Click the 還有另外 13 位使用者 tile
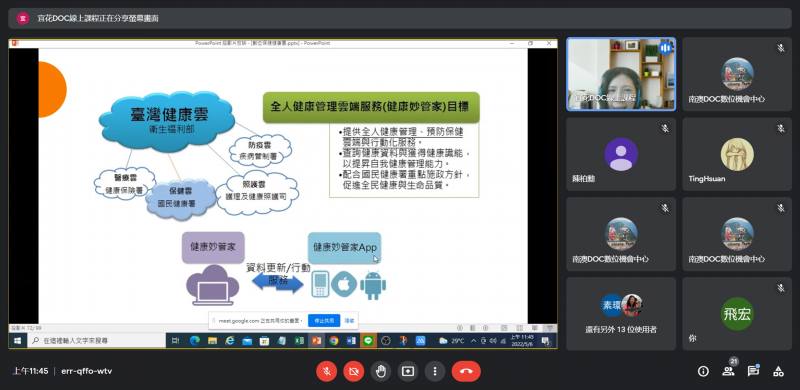800x390 pixels. pos(621,313)
